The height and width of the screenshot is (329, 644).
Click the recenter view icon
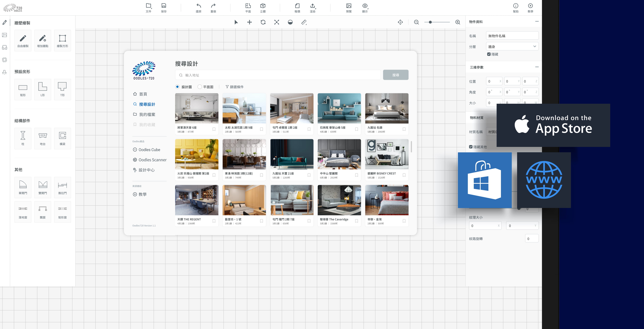[x=400, y=22]
